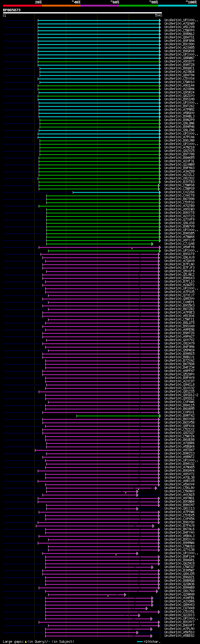Select label UniRef100_A0CN15
200x644 pixels.
[x=179, y=495]
